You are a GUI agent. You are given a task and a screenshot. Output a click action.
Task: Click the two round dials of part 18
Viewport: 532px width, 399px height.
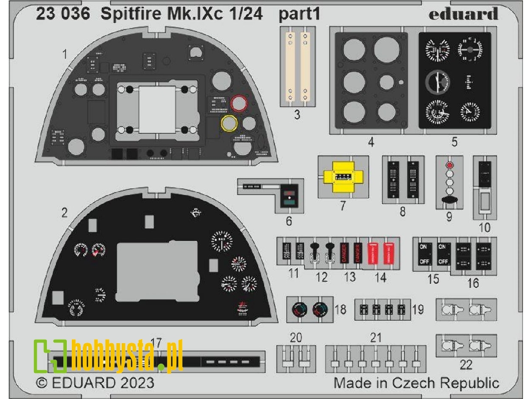[x=310, y=309]
